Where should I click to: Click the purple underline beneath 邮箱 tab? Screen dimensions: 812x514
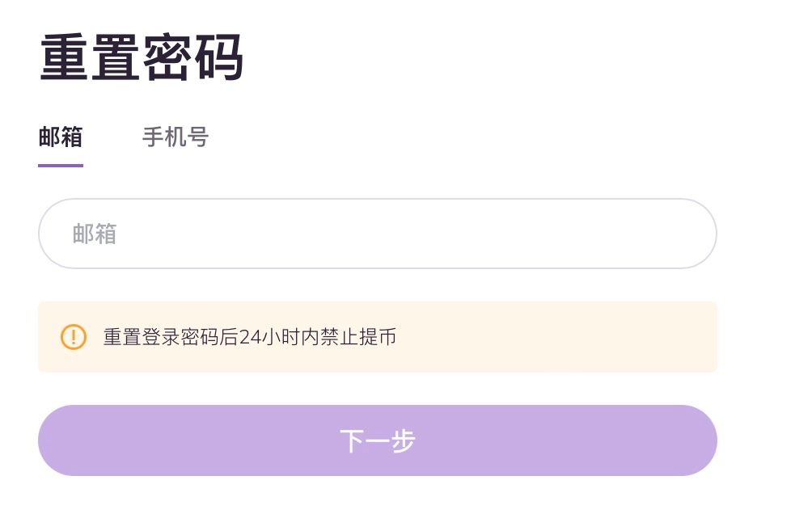coord(61,165)
